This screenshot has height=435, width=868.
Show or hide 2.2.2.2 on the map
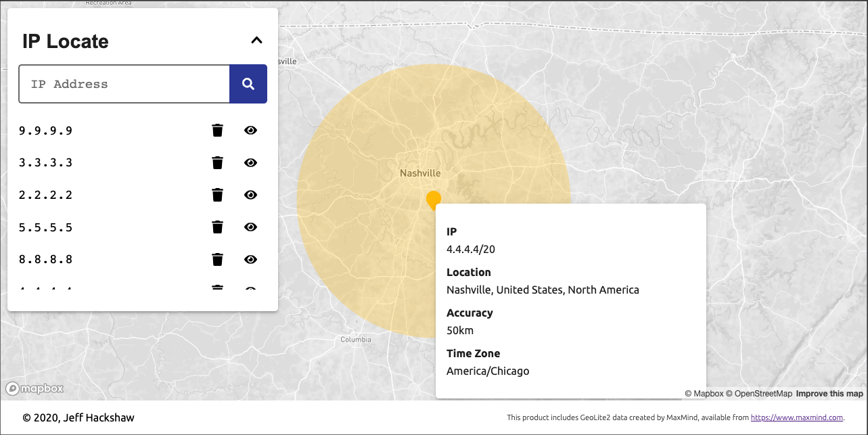tap(250, 196)
